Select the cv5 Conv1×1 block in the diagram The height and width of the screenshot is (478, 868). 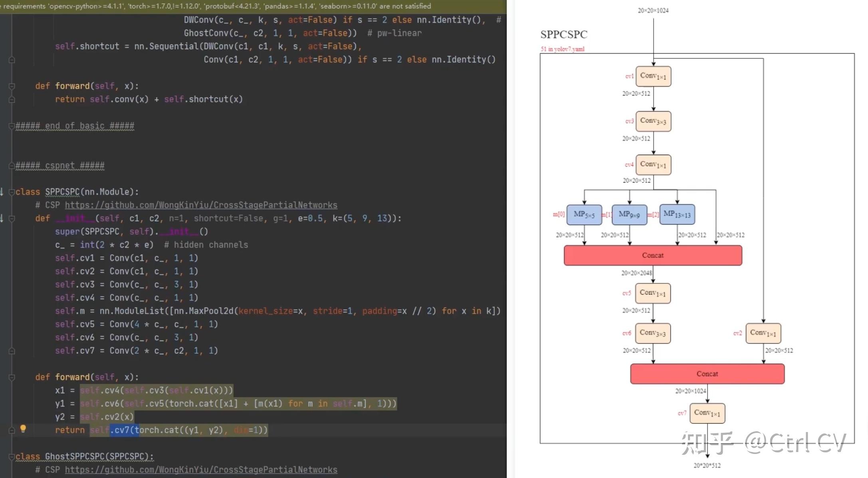coord(653,293)
